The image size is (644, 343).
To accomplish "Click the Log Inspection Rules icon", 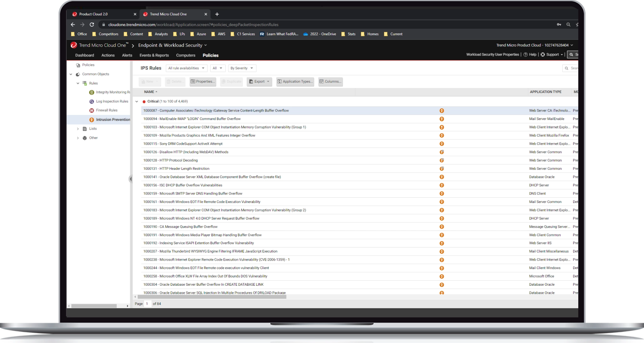I will point(92,101).
